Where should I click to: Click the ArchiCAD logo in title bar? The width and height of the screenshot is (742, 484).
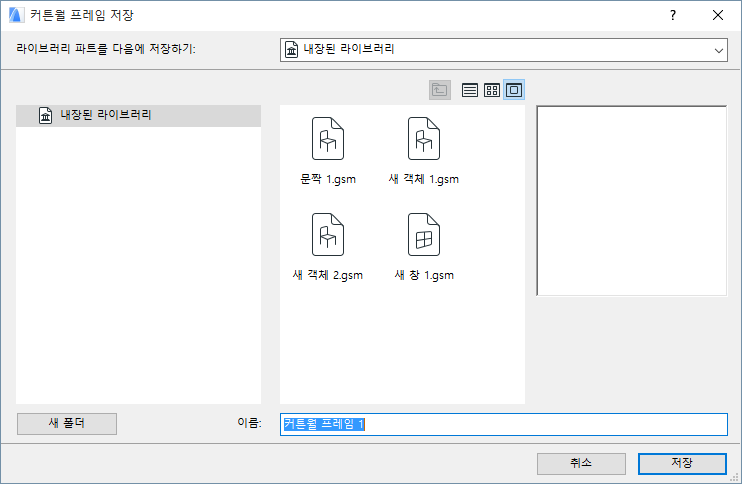click(x=16, y=15)
